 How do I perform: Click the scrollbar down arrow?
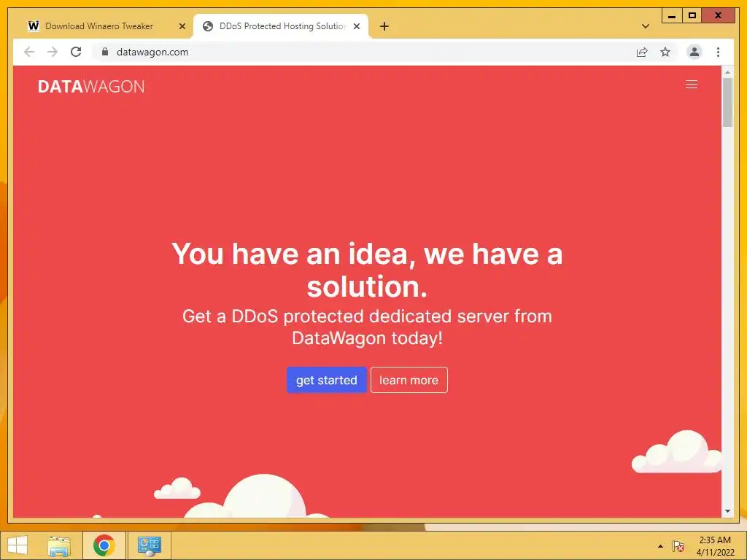point(727,511)
